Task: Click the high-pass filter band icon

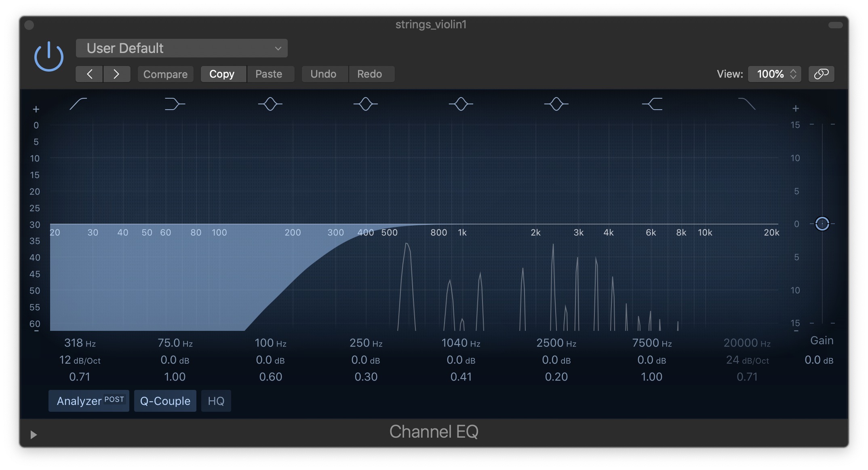Action: [x=78, y=104]
